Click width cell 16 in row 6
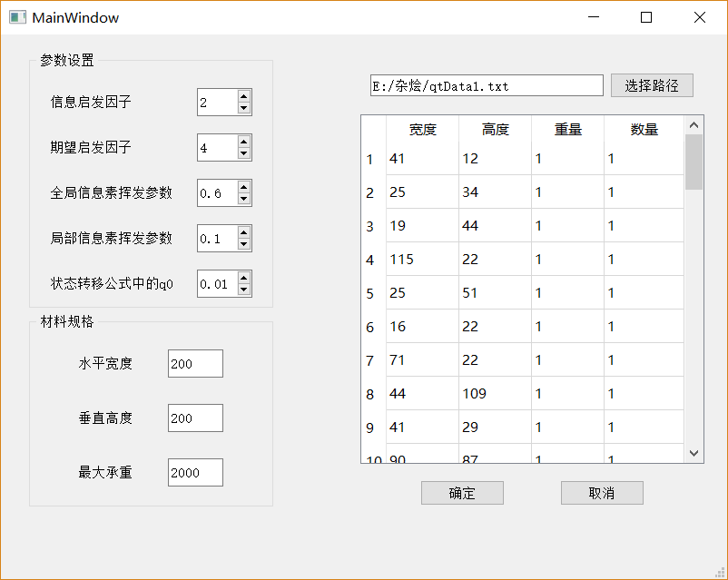 [422, 327]
